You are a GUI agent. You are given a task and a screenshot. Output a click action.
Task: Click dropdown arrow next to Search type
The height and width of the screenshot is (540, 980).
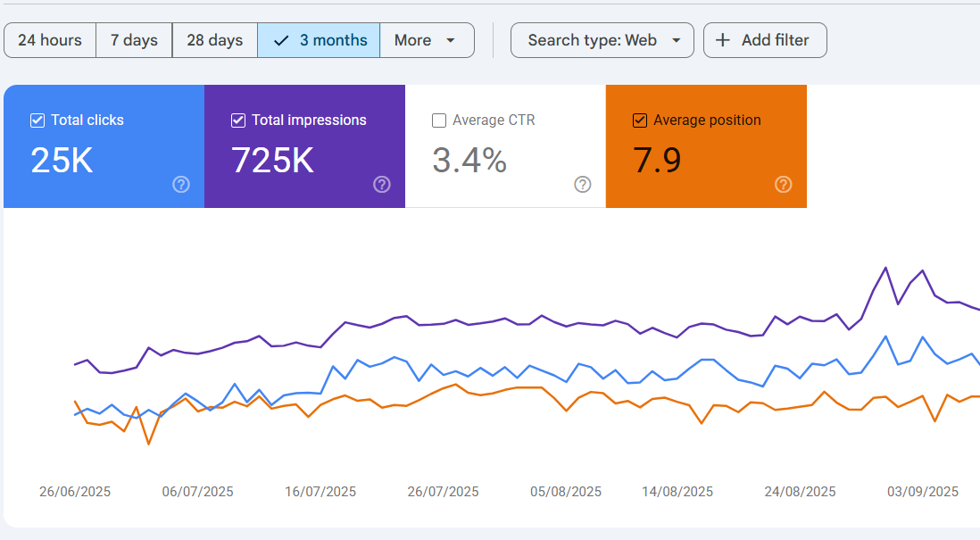(677, 40)
